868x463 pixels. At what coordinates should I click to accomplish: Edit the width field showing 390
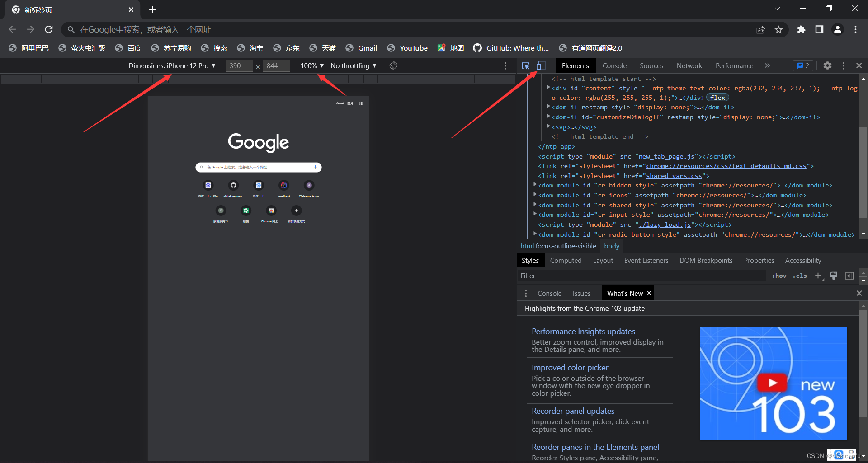pyautogui.click(x=239, y=66)
